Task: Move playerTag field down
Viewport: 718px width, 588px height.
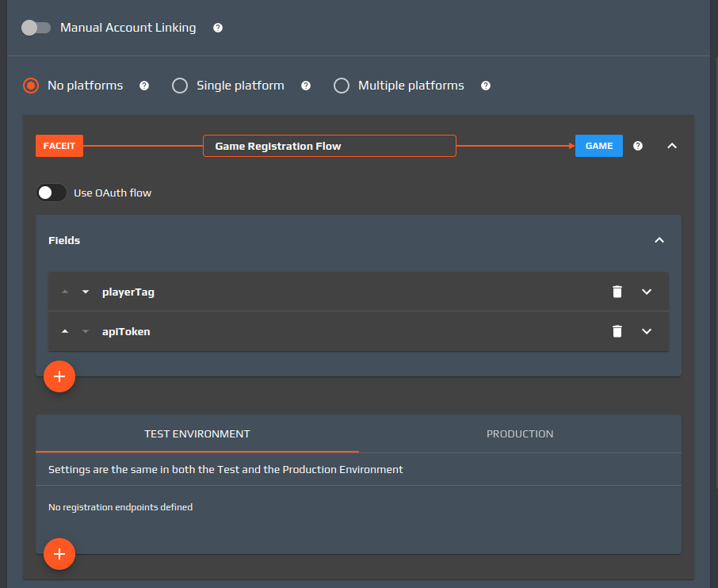Action: click(86, 292)
